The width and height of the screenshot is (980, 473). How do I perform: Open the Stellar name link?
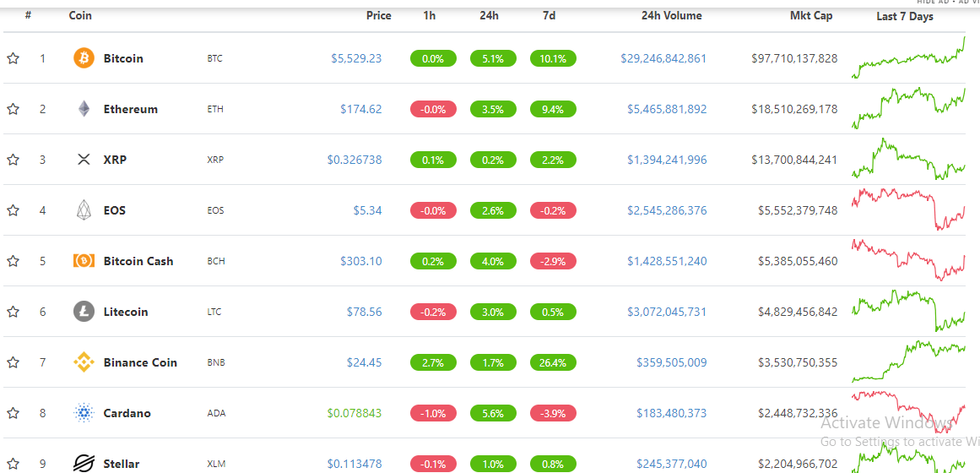tap(122, 464)
